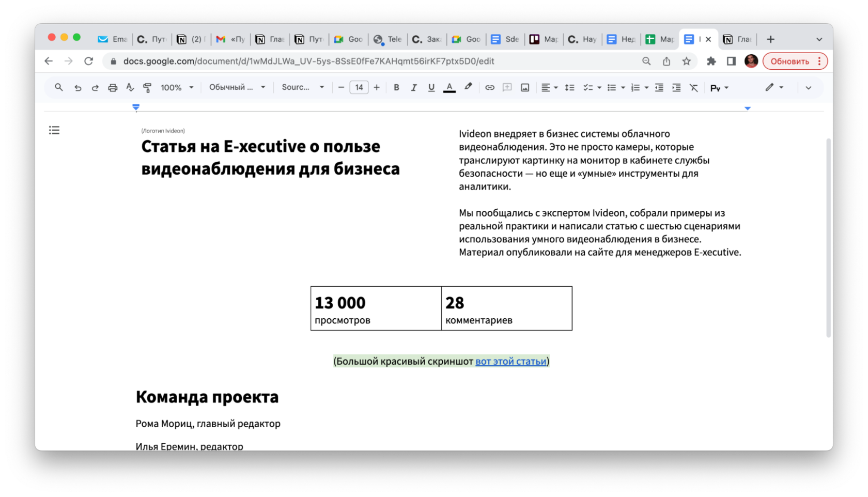Expand bulleted list options arrow
This screenshot has width=868, height=497.
[x=623, y=88]
